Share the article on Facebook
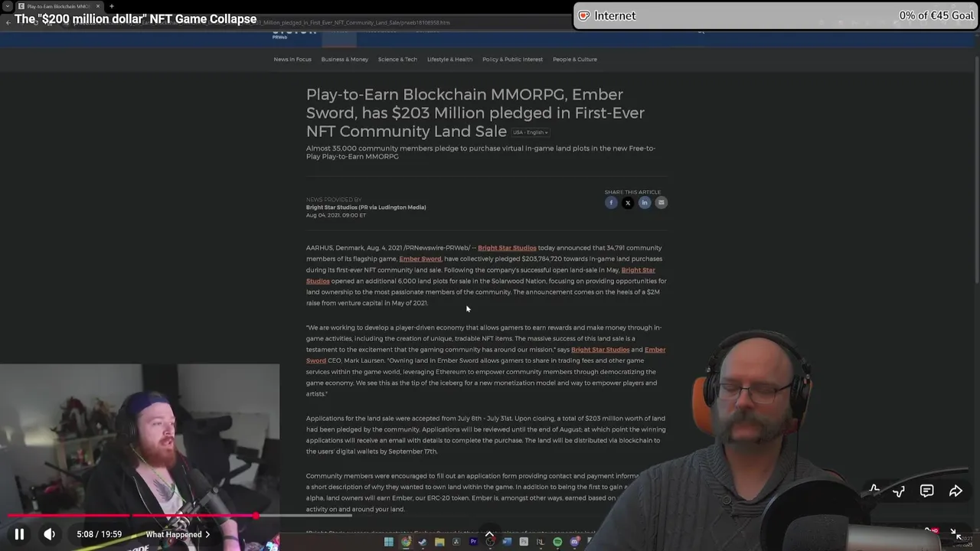Screen dimensions: 980x551 (x=611, y=202)
